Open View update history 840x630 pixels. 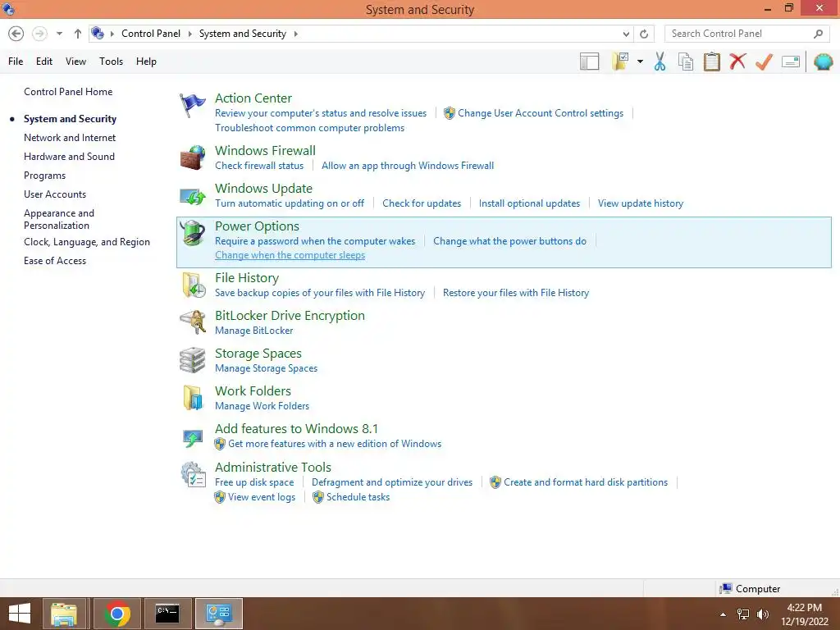point(641,203)
